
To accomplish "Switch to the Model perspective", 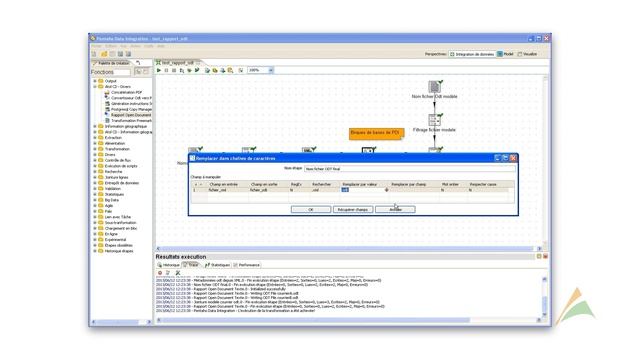I will (505, 54).
